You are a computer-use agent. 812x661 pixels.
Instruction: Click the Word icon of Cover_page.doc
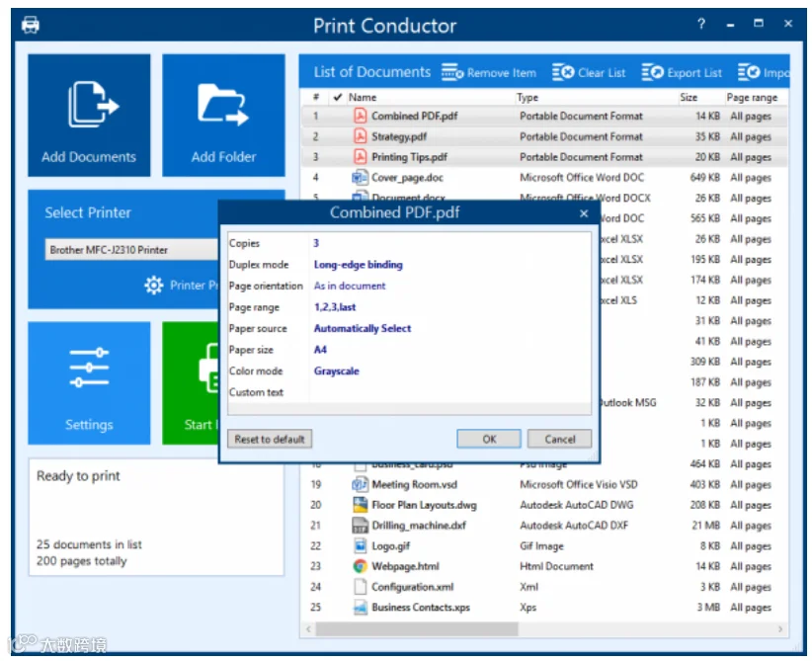(x=360, y=177)
